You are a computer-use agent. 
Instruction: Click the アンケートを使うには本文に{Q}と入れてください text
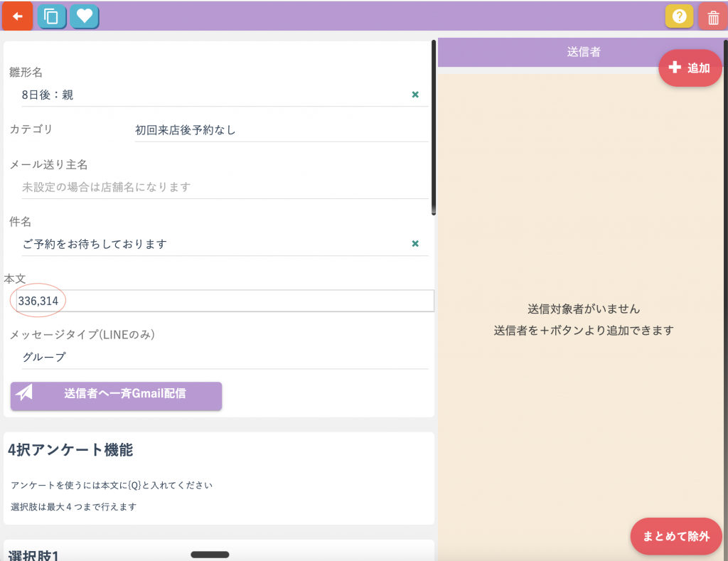tap(112, 486)
